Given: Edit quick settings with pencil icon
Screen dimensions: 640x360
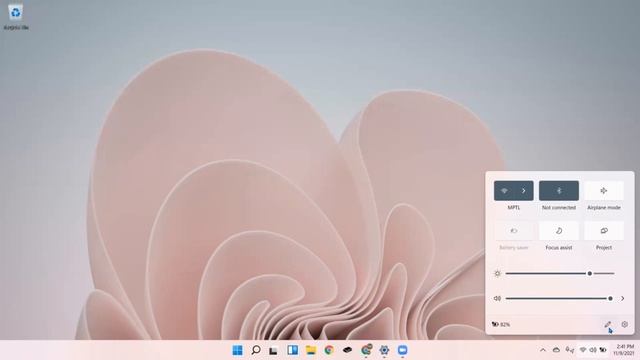Looking at the screenshot, I should tap(608, 324).
